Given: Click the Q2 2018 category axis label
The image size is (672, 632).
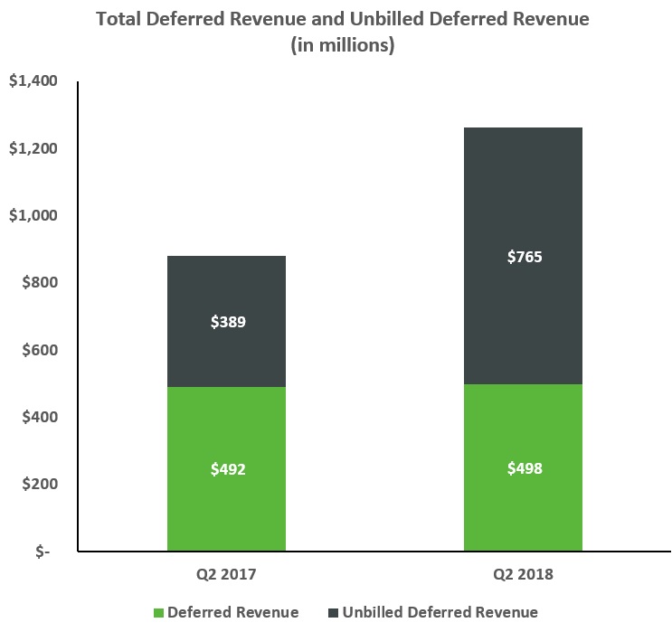Looking at the screenshot, I should click(524, 573).
